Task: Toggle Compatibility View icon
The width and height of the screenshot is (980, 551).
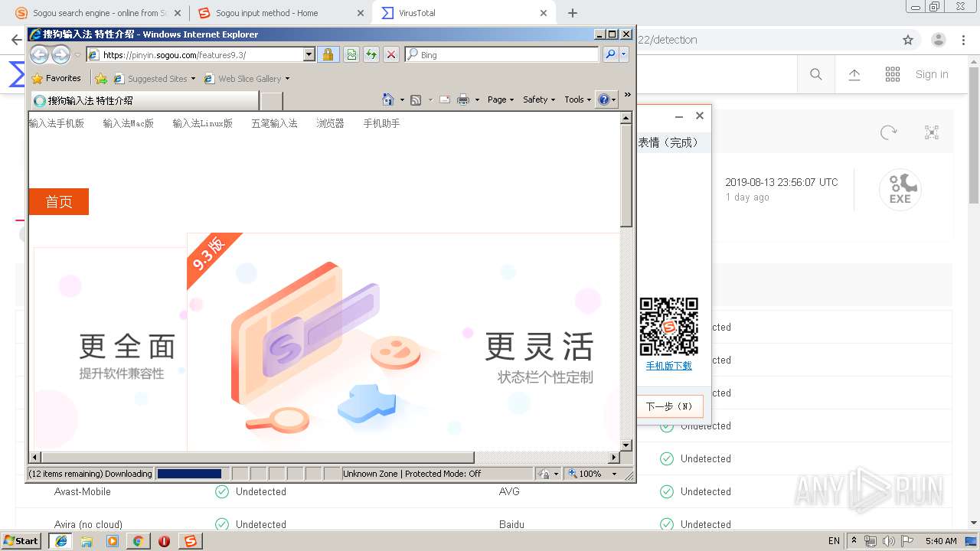Action: tap(351, 54)
